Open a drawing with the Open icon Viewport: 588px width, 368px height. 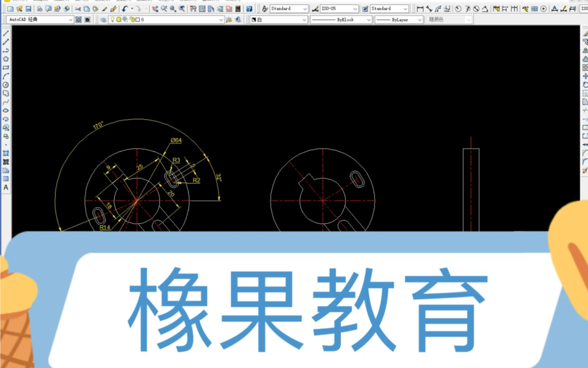tap(19, 9)
